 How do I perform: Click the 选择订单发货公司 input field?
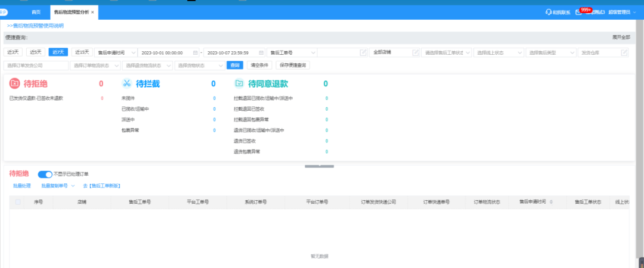36,66
